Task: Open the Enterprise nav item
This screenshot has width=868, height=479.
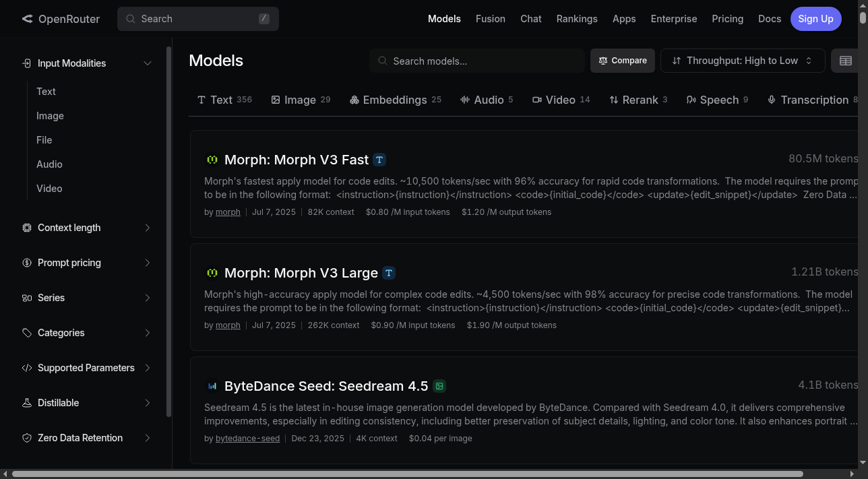Action: pos(674,19)
